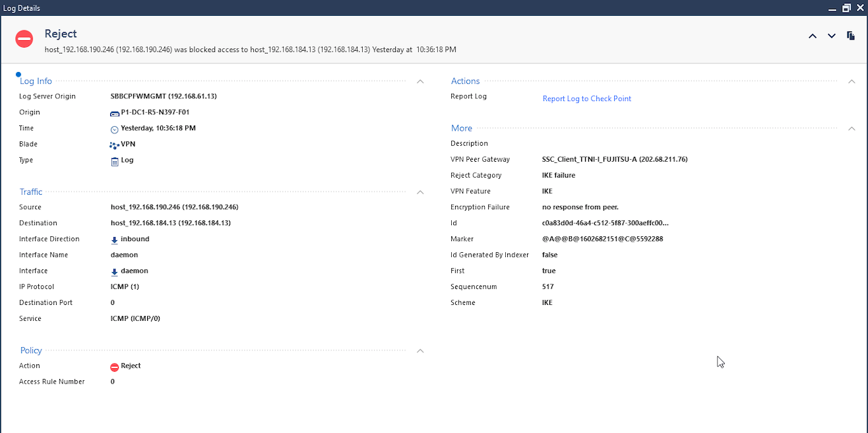This screenshot has height=433, width=868.
Task: Click the gateway icon next to P1-DC1-R5-N397-F01
Action: [x=114, y=113]
